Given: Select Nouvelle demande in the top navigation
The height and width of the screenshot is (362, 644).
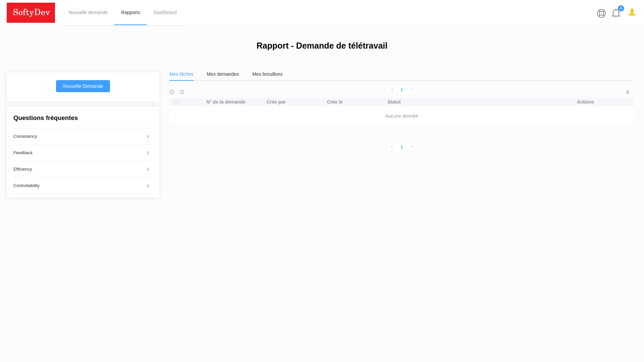Looking at the screenshot, I should click(x=88, y=12).
